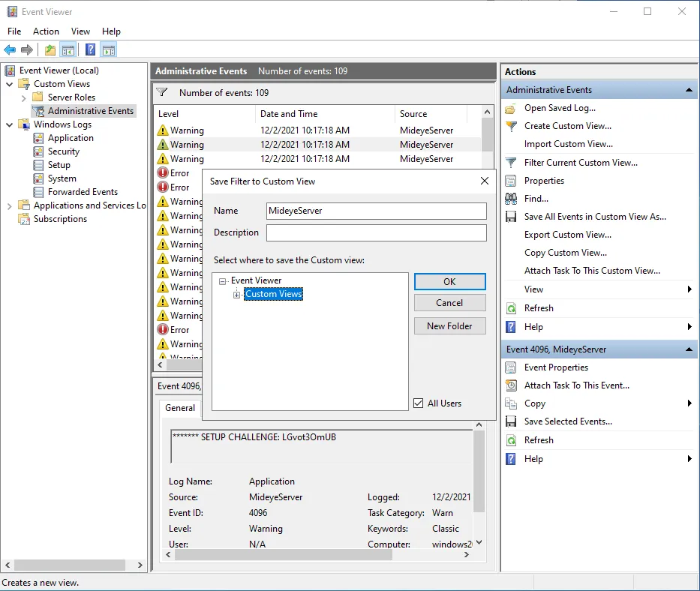This screenshot has width=700, height=591.
Task: Collapse the Administrative Events actions section
Action: [x=689, y=89]
